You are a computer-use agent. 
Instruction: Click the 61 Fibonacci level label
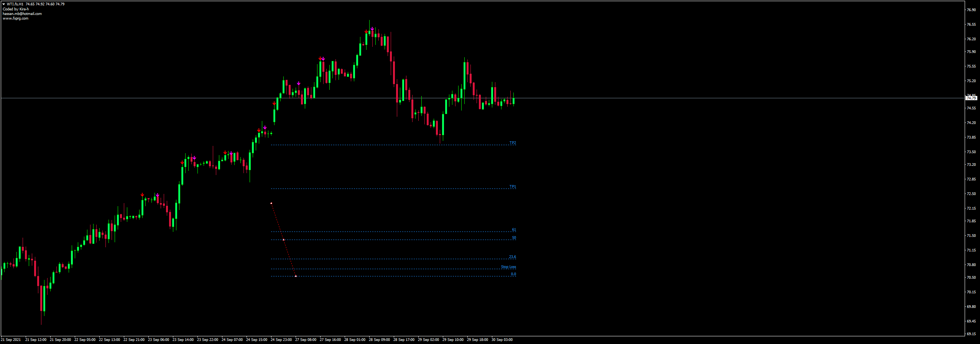coord(514,230)
